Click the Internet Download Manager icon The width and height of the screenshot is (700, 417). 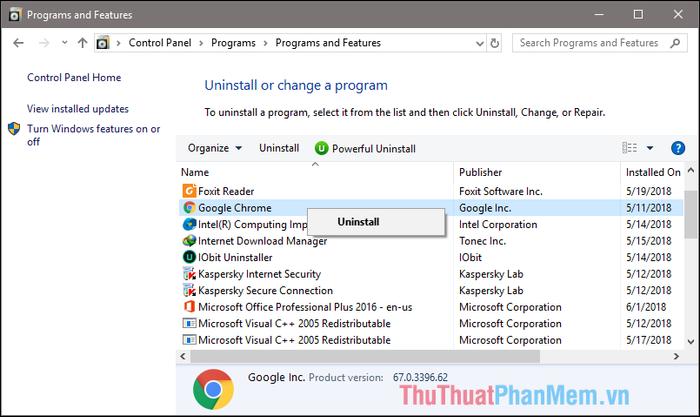tap(189, 241)
